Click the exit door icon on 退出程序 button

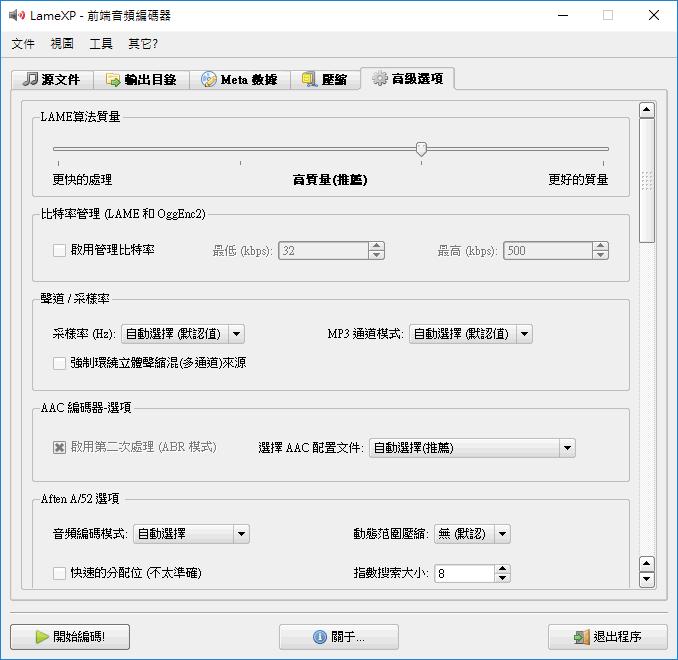(582, 637)
